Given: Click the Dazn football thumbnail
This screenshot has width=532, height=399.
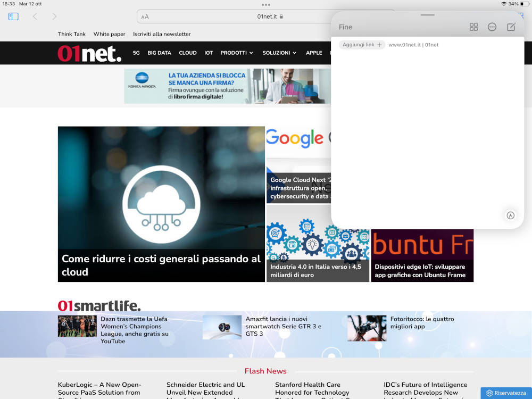Looking at the screenshot, I should 77,326.
